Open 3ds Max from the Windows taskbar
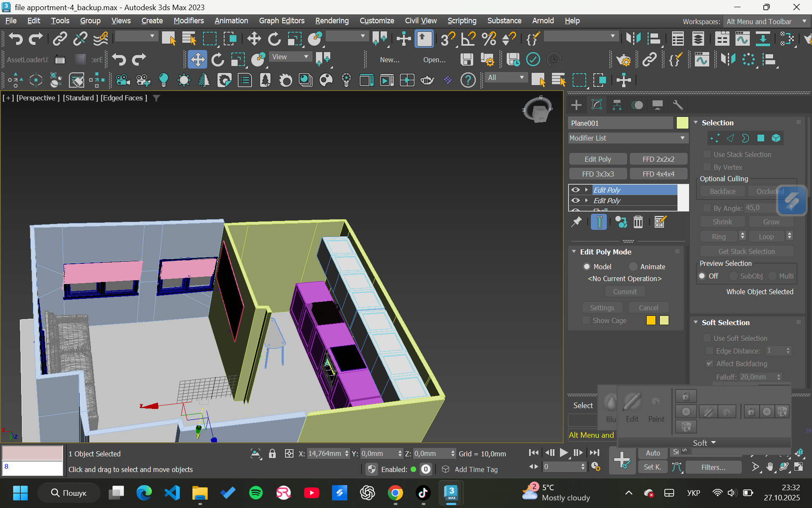The image size is (812, 508). coord(451,493)
